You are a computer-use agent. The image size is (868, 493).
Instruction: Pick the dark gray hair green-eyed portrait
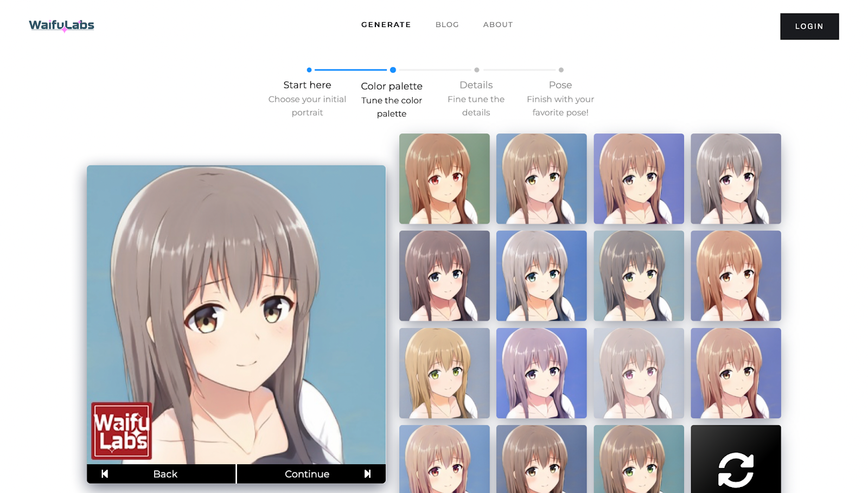[x=639, y=276]
